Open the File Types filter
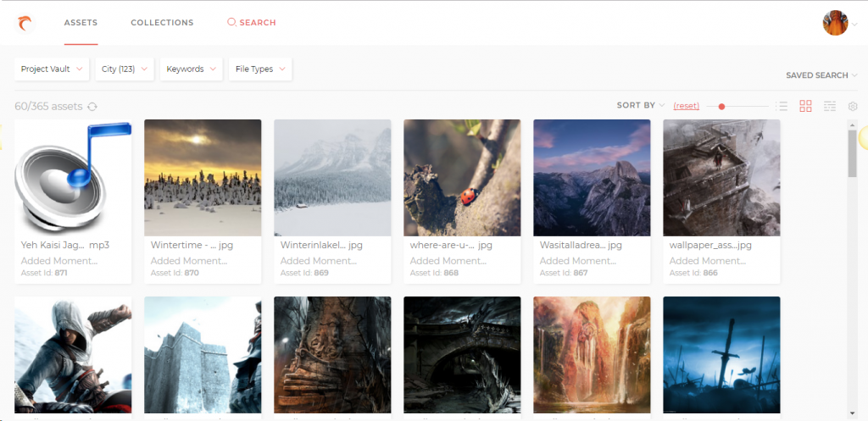This screenshot has width=868, height=421. pyautogui.click(x=259, y=69)
